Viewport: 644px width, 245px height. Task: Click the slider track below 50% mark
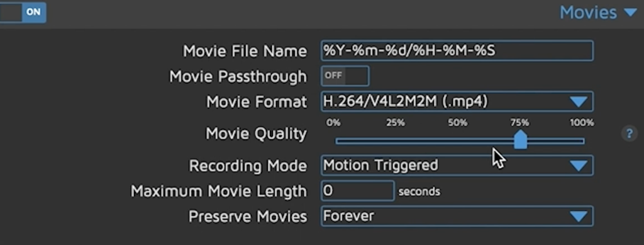click(x=458, y=142)
